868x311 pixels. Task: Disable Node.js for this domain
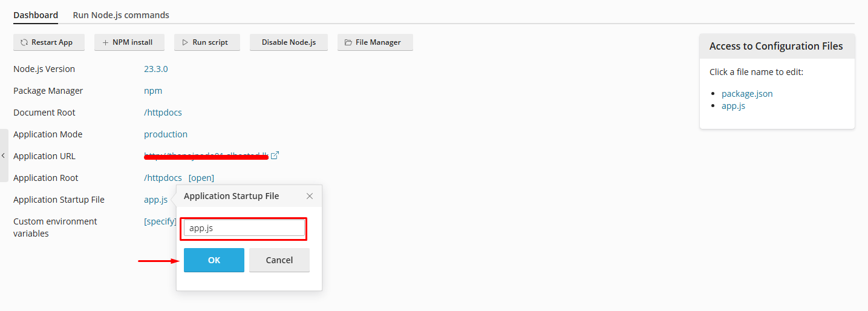(x=289, y=42)
